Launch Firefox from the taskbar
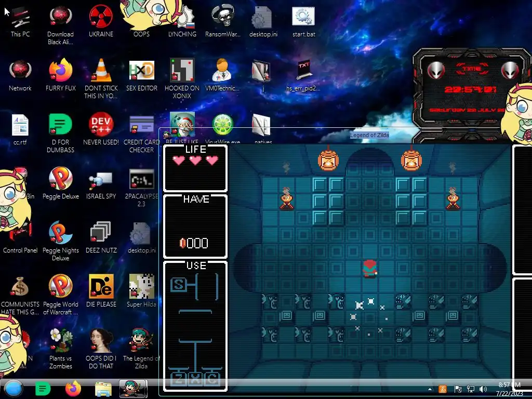532x399 pixels. coord(73,389)
